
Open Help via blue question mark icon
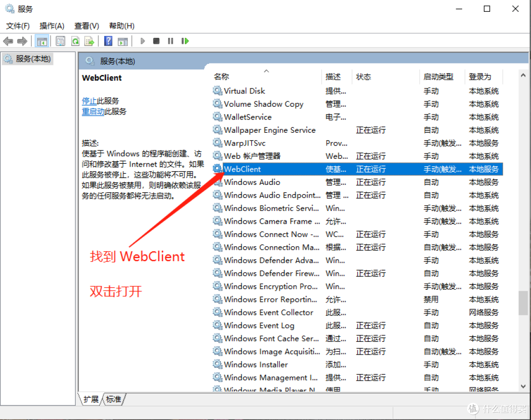point(108,41)
